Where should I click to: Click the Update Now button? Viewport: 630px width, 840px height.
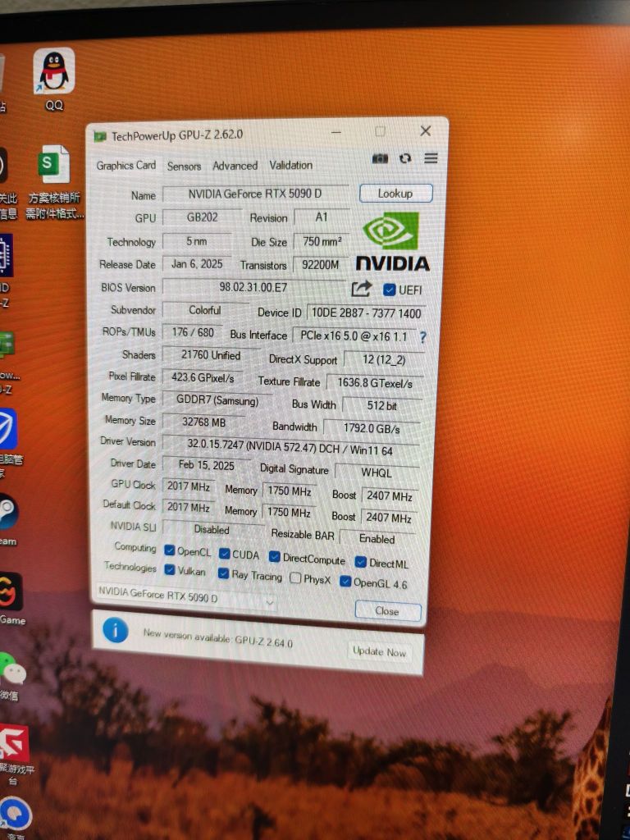379,651
